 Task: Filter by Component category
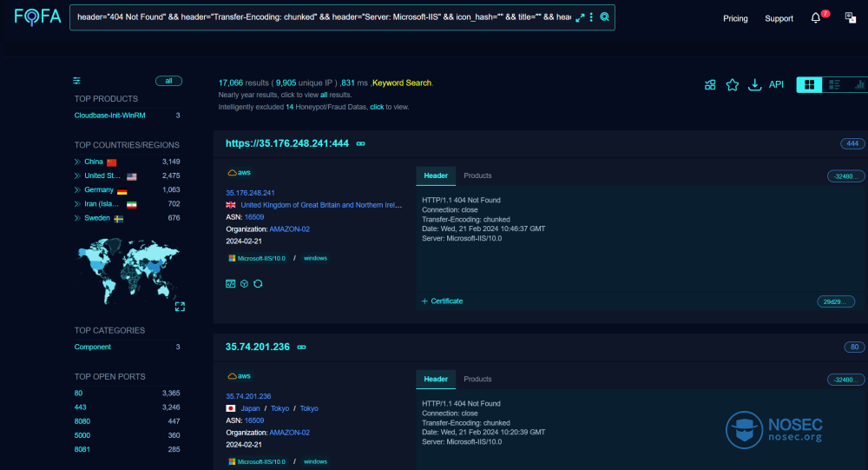(x=93, y=348)
